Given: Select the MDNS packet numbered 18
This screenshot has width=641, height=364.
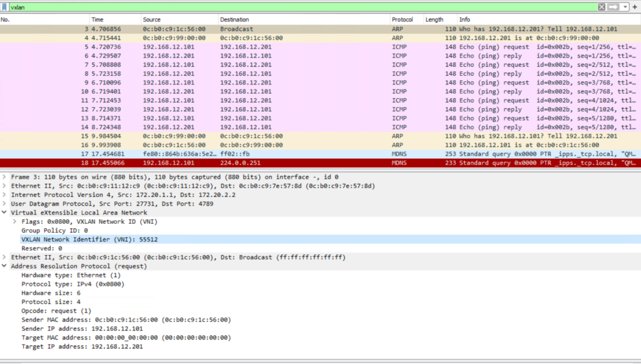Looking at the screenshot, I should 188,163.
